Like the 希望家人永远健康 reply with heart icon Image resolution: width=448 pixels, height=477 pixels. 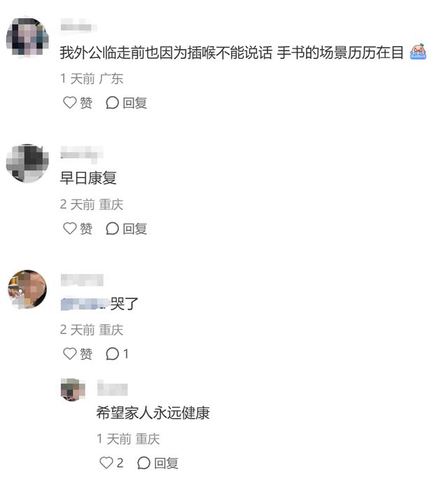tap(106, 463)
